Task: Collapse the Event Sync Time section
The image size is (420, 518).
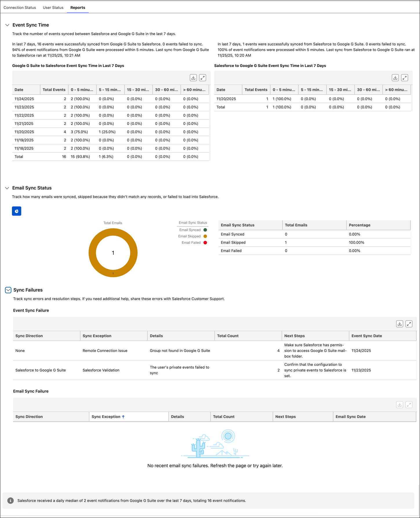Action: [7, 25]
